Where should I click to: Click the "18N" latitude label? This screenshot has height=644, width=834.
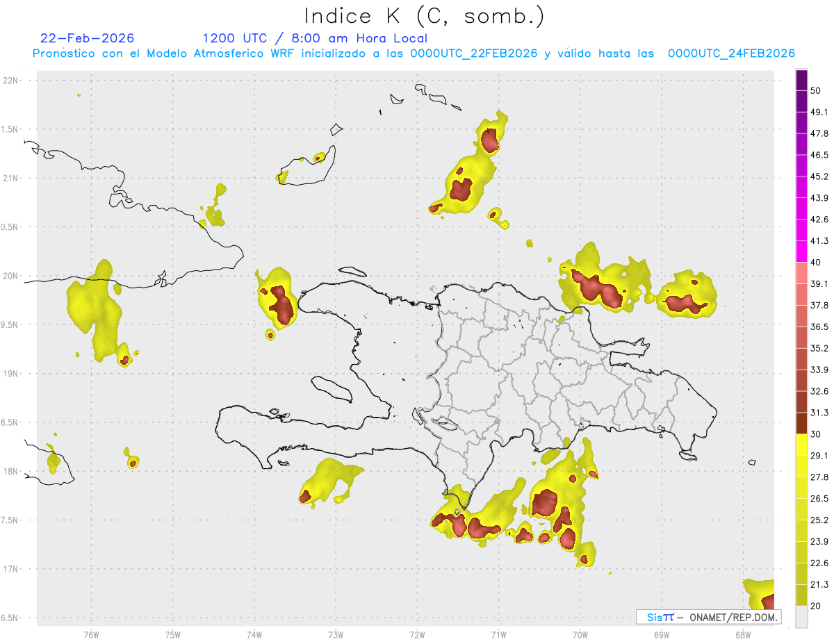(12, 471)
